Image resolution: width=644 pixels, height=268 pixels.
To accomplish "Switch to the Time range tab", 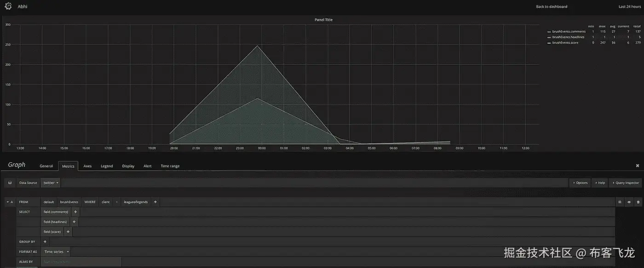I will 170,166.
